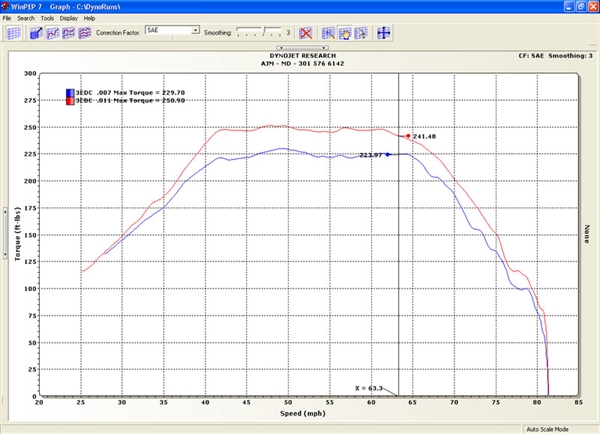This screenshot has height=434, width=600.
Task: Click the CF: SAE Smoothing: 3 text
Action: 555,56
